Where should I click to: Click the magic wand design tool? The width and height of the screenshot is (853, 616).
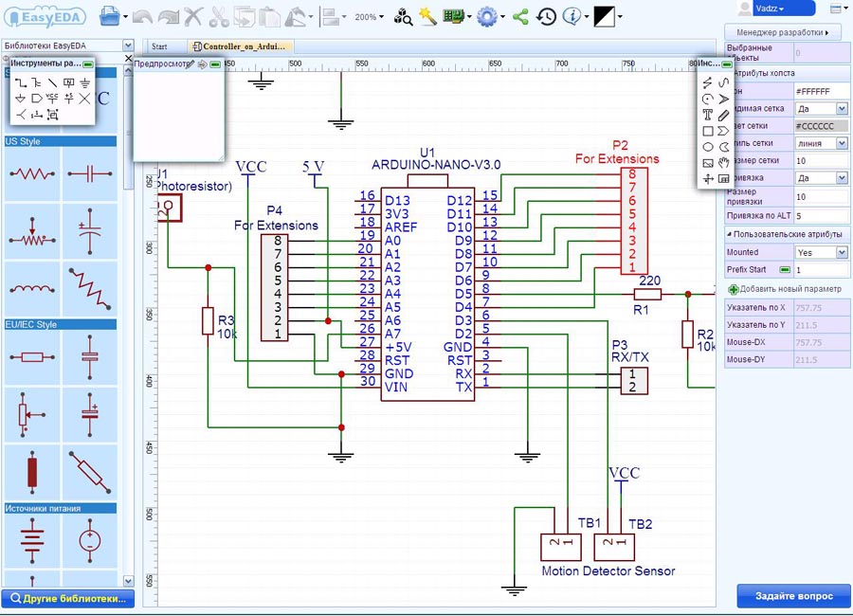[427, 17]
